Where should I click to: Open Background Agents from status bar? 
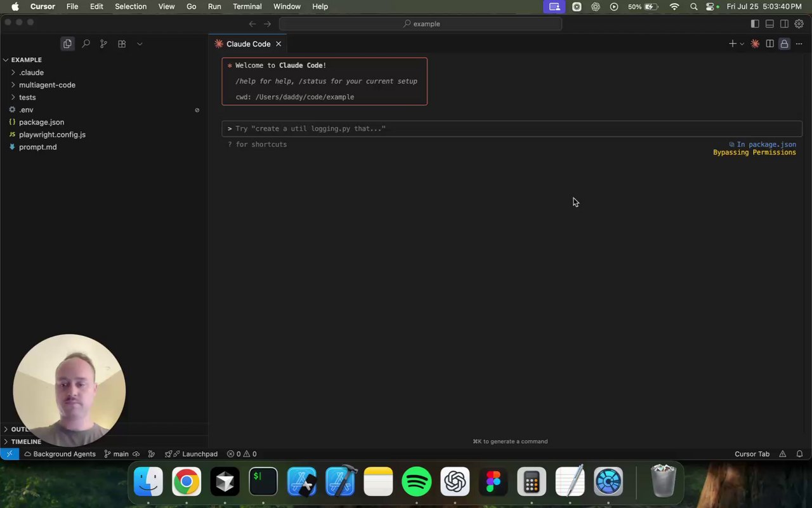[x=60, y=454]
